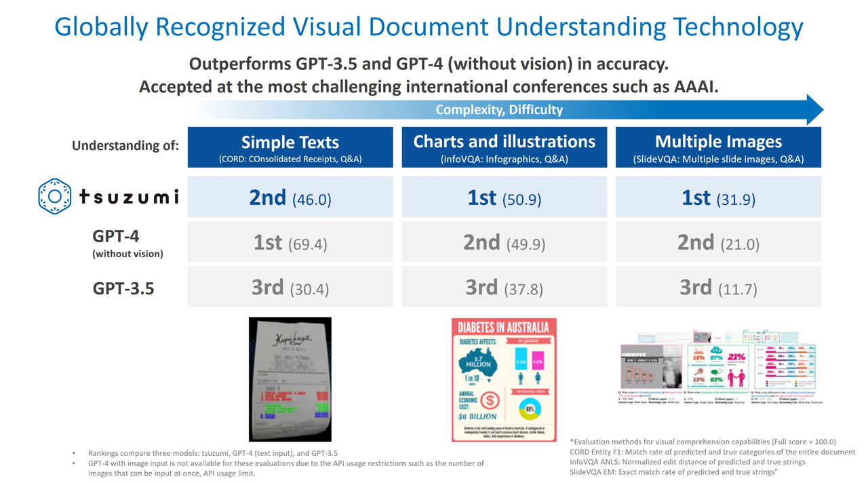Image resolution: width=868 pixels, height=483 pixels.
Task: Select the caption '(infoVQA: Infographics, Q&A)'
Action: click(x=505, y=159)
